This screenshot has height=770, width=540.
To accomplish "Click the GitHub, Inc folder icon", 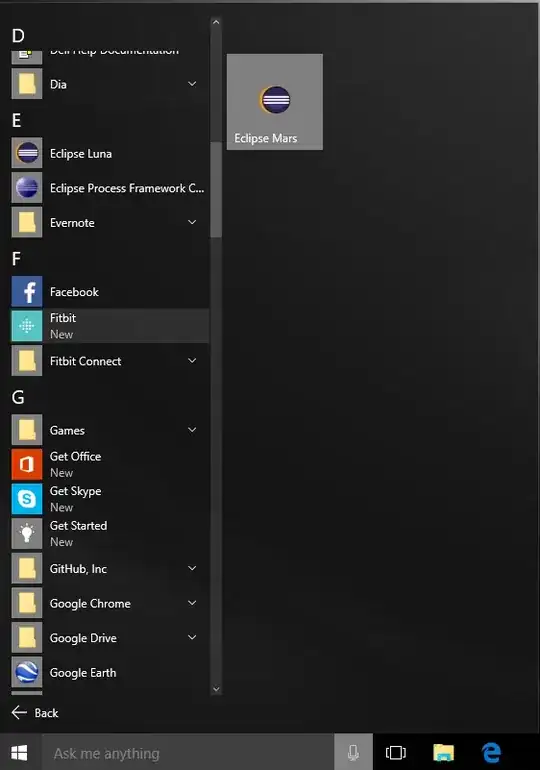I will tap(27, 569).
